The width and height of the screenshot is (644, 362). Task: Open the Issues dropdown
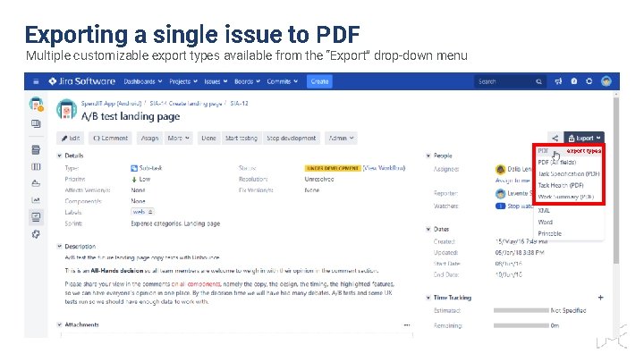coord(216,81)
